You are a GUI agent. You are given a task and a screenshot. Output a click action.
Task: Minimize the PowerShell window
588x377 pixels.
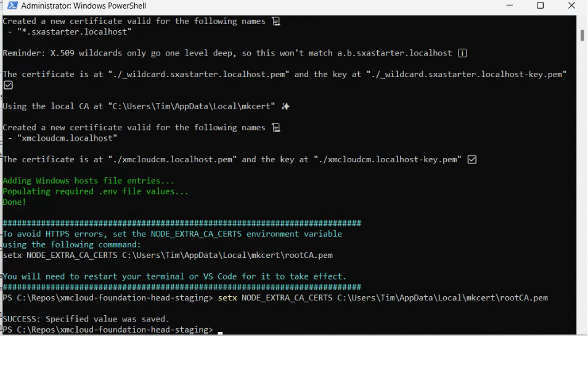pyautogui.click(x=510, y=6)
